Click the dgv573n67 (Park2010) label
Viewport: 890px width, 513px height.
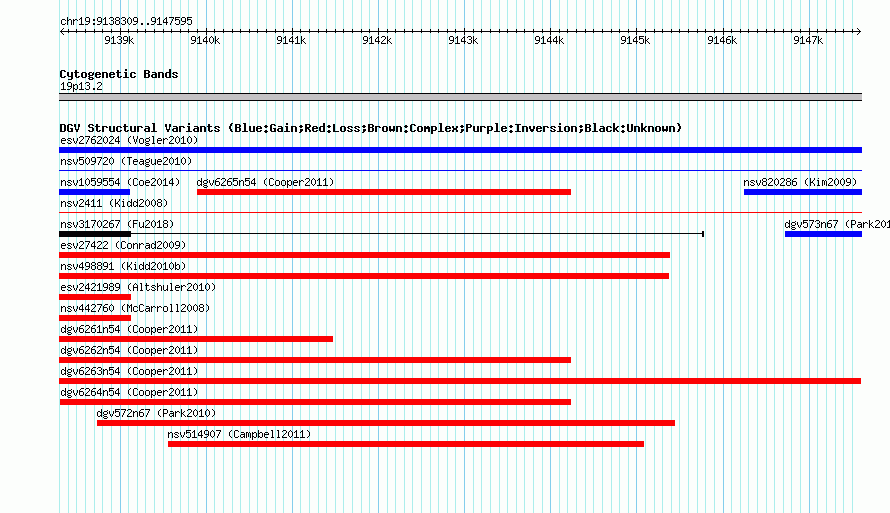[x=837, y=224]
